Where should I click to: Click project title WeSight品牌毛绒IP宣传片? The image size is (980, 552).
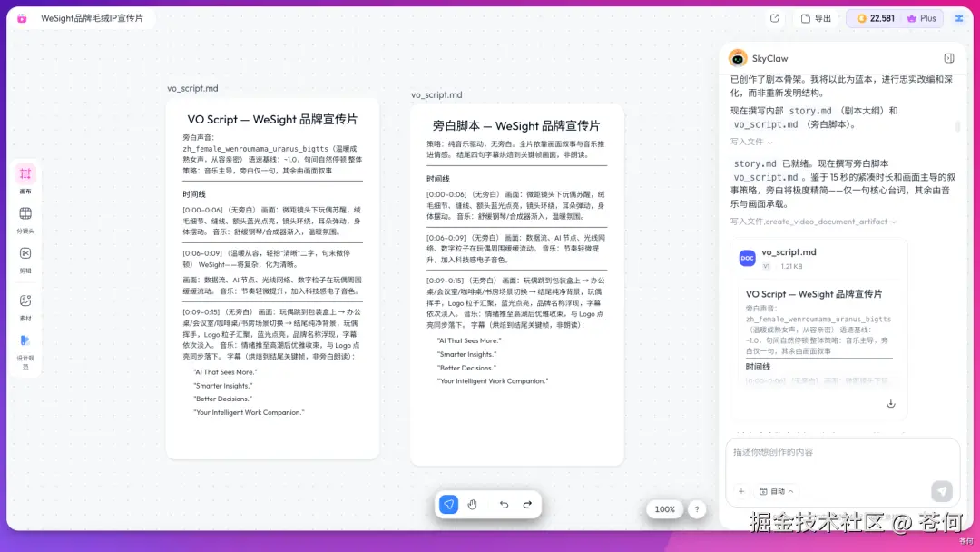click(92, 18)
